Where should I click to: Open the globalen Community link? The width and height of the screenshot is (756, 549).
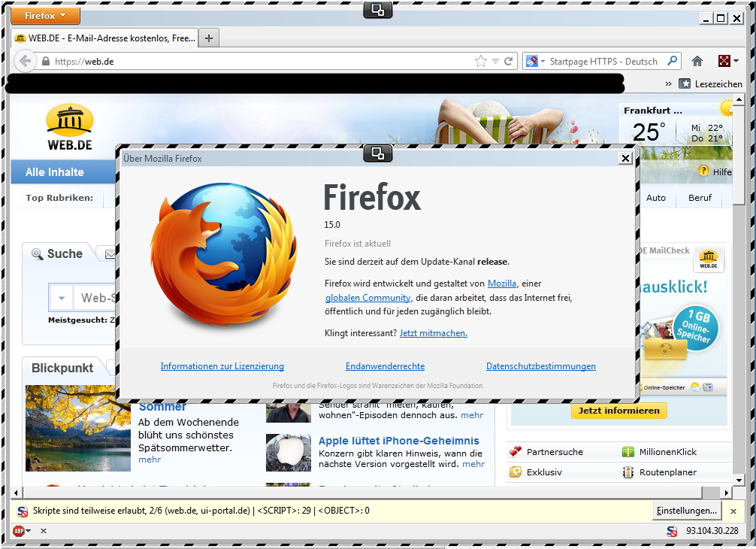point(368,298)
